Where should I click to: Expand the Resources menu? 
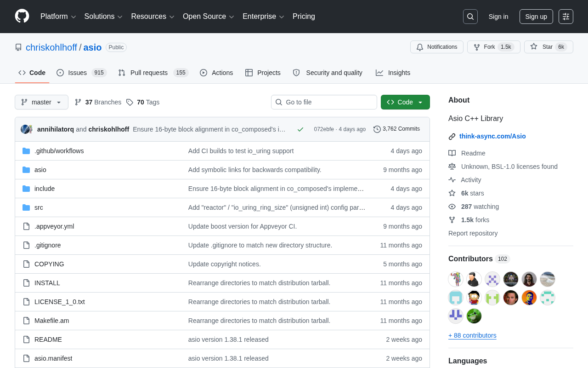click(x=153, y=17)
